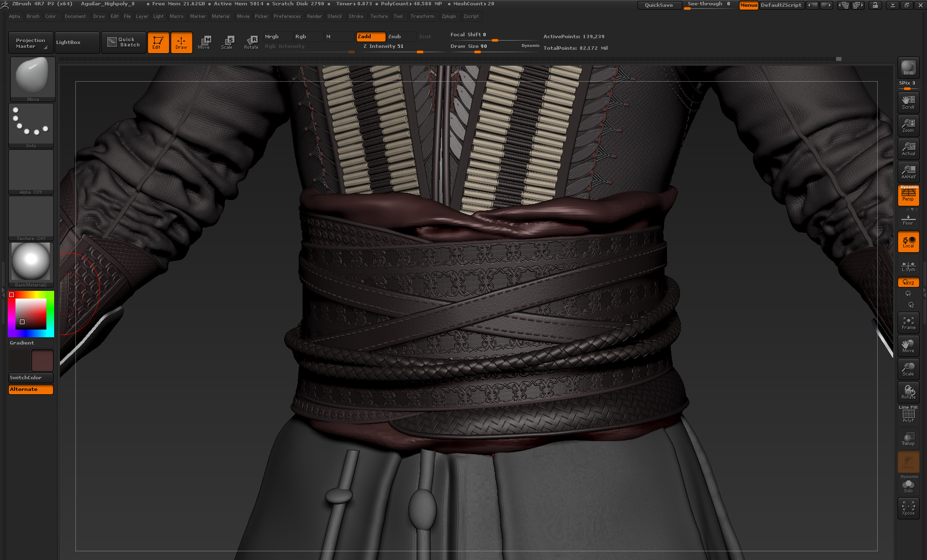Click SwitchColor button
Image resolution: width=927 pixels, height=560 pixels.
click(x=31, y=377)
